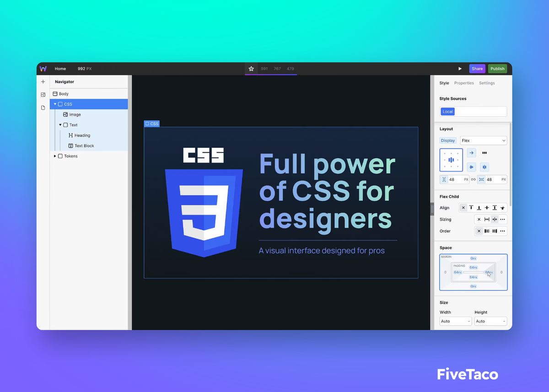Screen dimensions: 549x392
Task: Toggle the shrink Sizing option
Action: coord(495,219)
